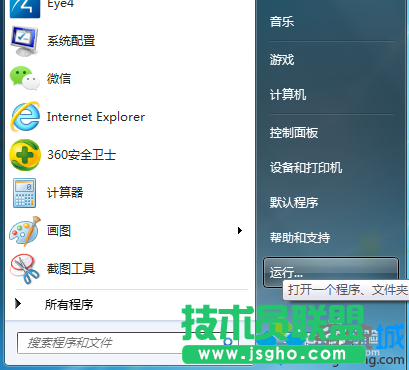Expand the 所有程序 arrow
Screen dimensions: 409x370
coord(18,304)
